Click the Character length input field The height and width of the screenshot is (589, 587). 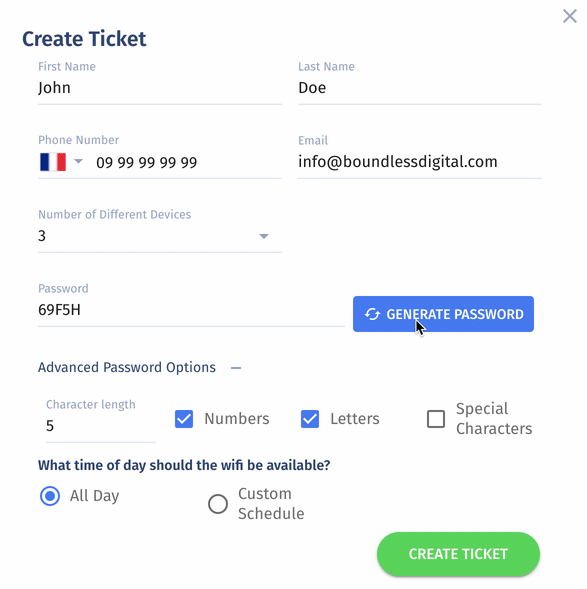101,426
